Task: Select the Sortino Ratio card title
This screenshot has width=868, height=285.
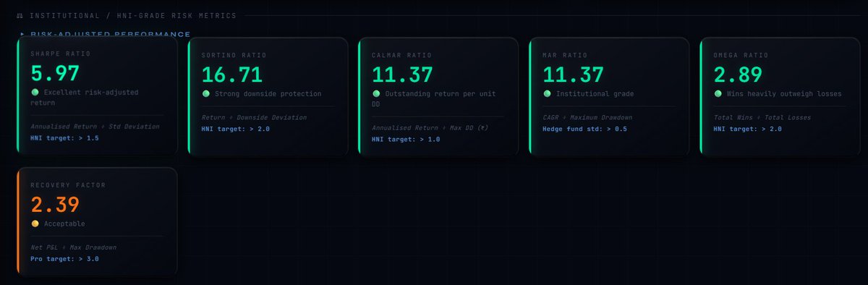Action: point(234,55)
